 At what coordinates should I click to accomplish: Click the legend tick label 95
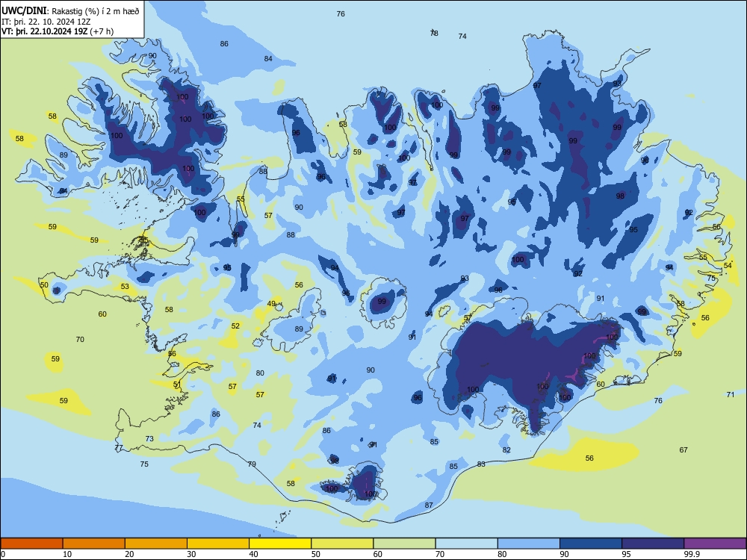pos(627,554)
